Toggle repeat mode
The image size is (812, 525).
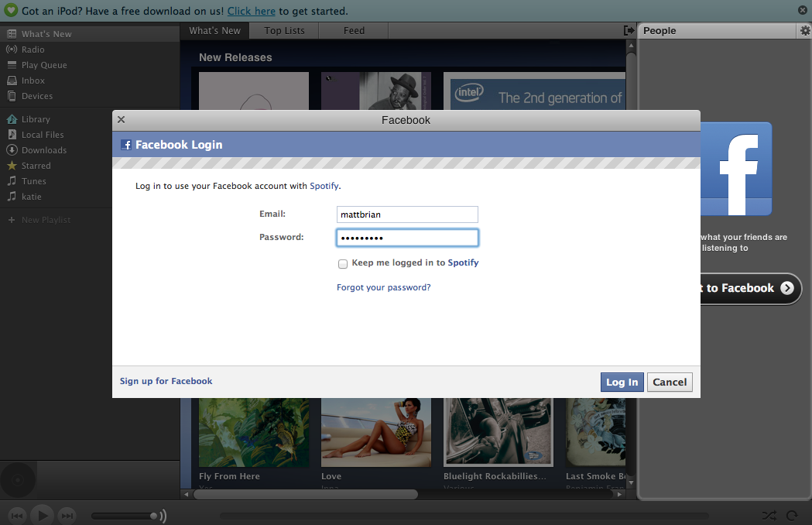(x=792, y=516)
